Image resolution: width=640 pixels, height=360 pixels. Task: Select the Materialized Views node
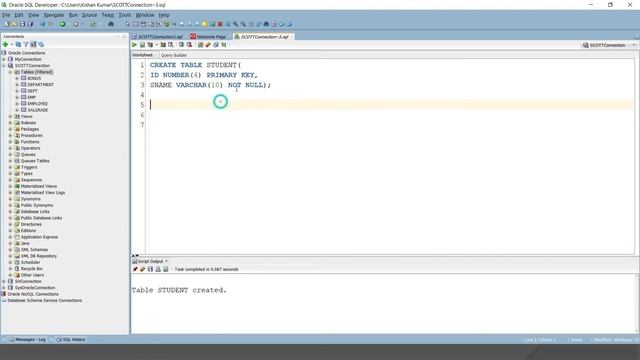pyautogui.click(x=39, y=186)
